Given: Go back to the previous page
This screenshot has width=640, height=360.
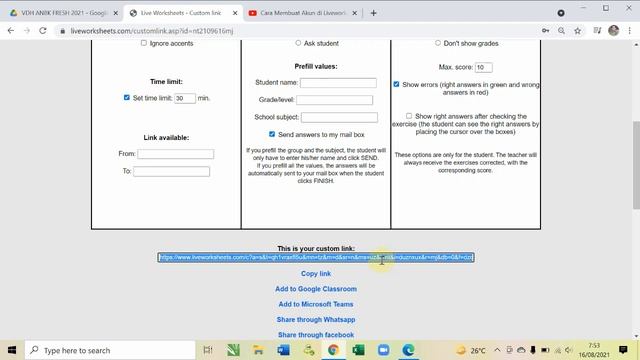Looking at the screenshot, I should (11, 31).
